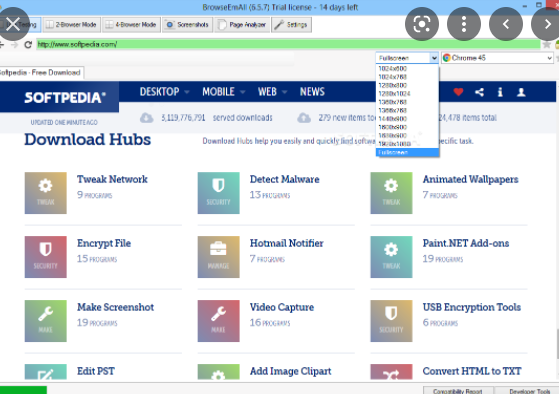Expand the WEB navigation menu

click(x=272, y=92)
